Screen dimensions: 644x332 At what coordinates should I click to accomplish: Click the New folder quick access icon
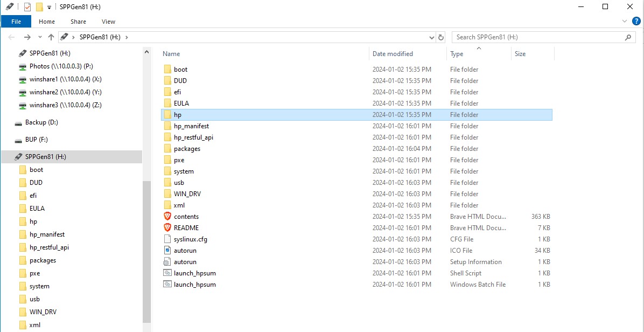tap(39, 7)
